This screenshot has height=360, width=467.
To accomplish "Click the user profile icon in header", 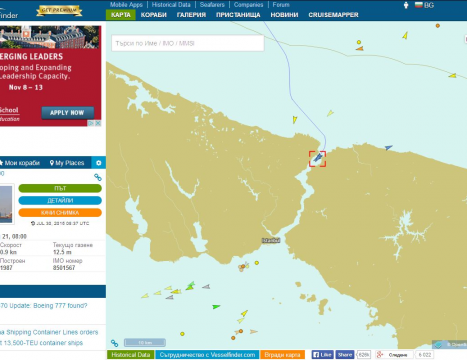I will click(406, 5).
